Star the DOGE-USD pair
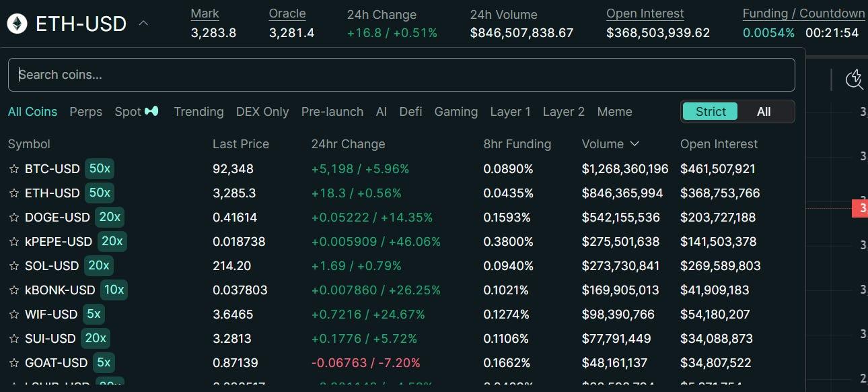Viewport: 868px width, 392px height. click(13, 218)
